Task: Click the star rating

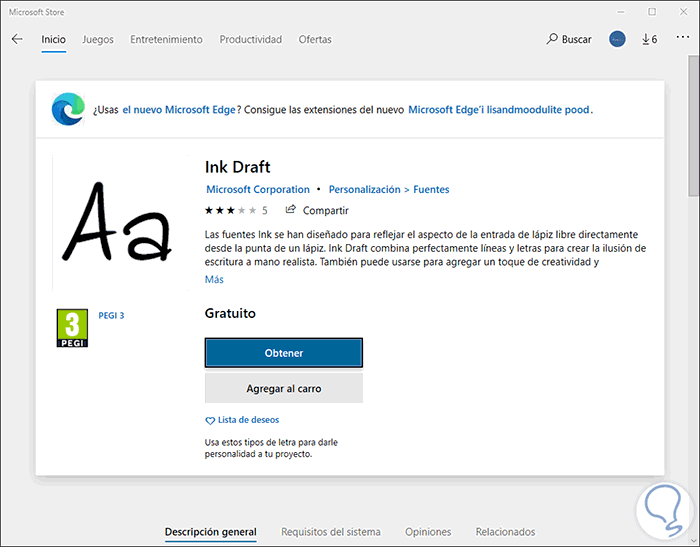Action: pos(230,210)
